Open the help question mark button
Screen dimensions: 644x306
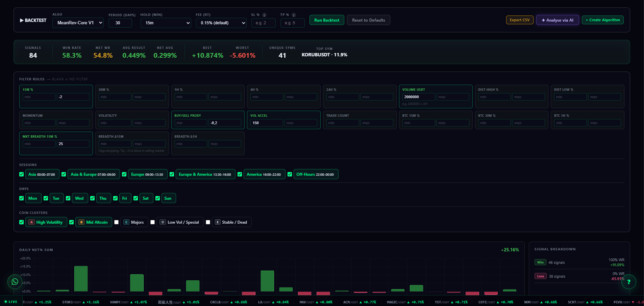tap(628, 282)
